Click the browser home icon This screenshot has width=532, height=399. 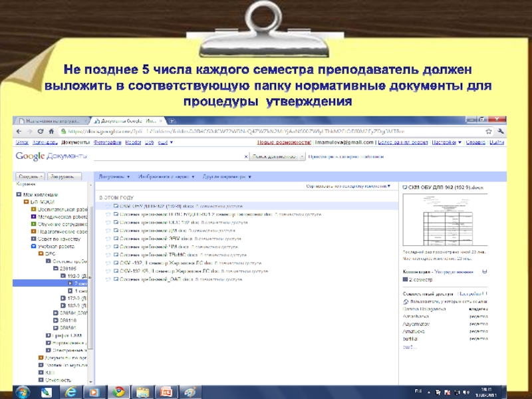coord(51,132)
